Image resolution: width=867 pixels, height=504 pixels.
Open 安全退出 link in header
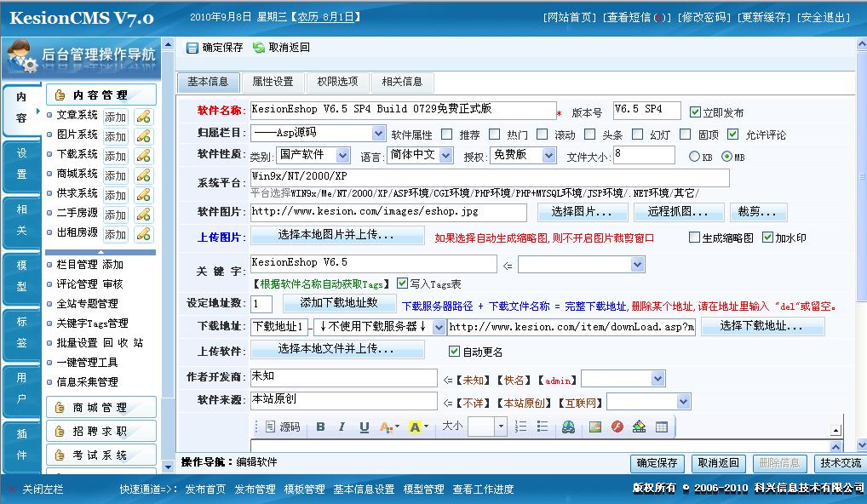click(x=824, y=17)
